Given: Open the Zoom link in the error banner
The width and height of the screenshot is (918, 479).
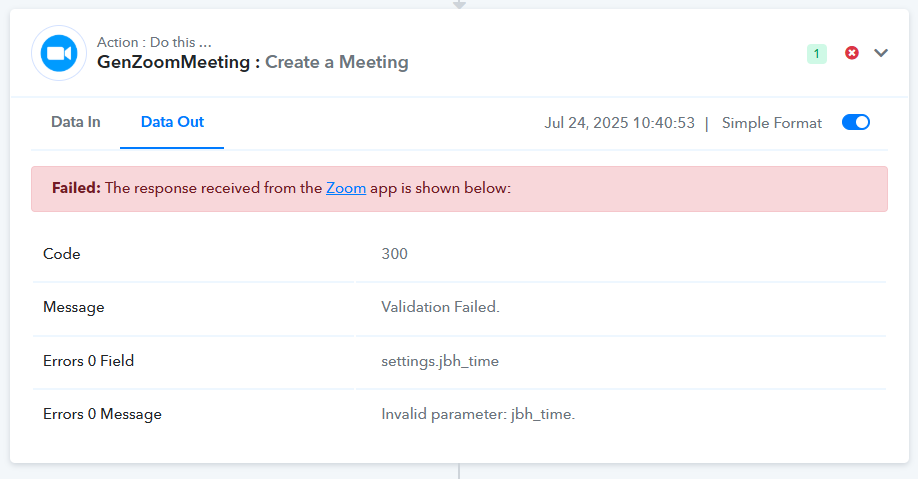Looking at the screenshot, I should pos(346,188).
